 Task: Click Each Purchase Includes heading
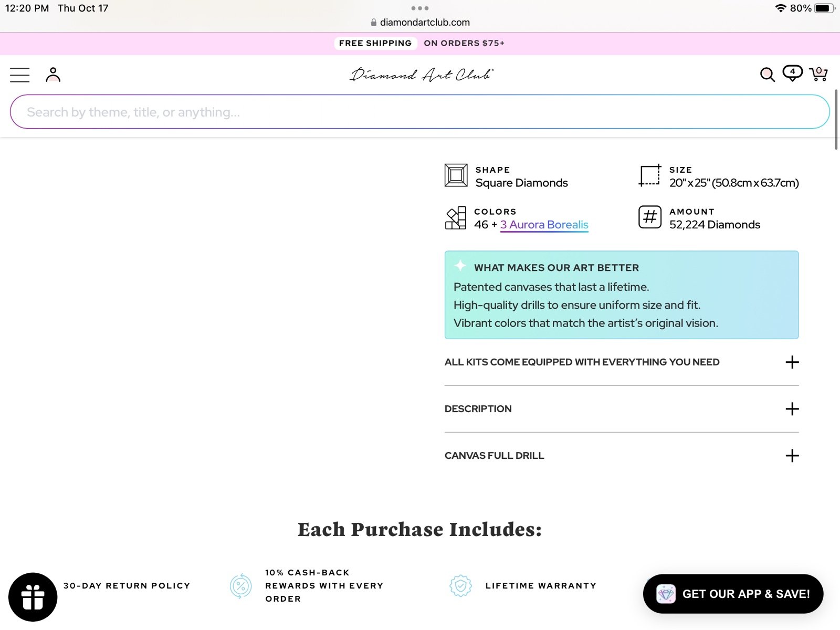[419, 529]
